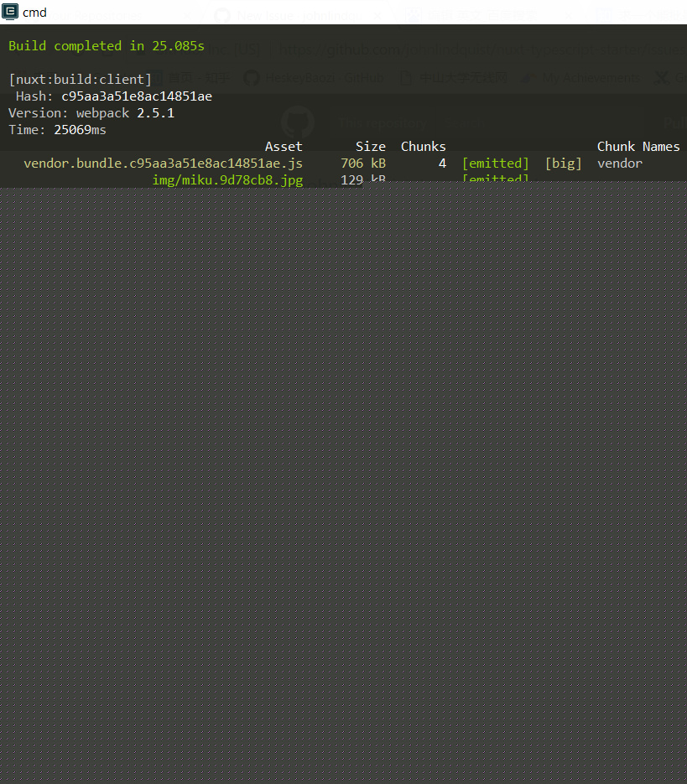Screen dimensions: 687x784
Task: Switch to the "New Issue" browser tab behind
Action: [x=299, y=16]
